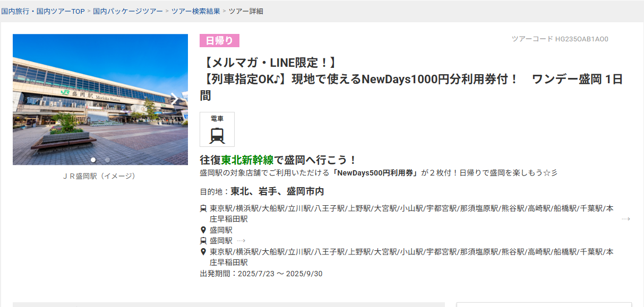Viewport: 644px width, 307px height.
Task: Click the ツアー詳細 breadcrumb text
Action: (x=246, y=11)
